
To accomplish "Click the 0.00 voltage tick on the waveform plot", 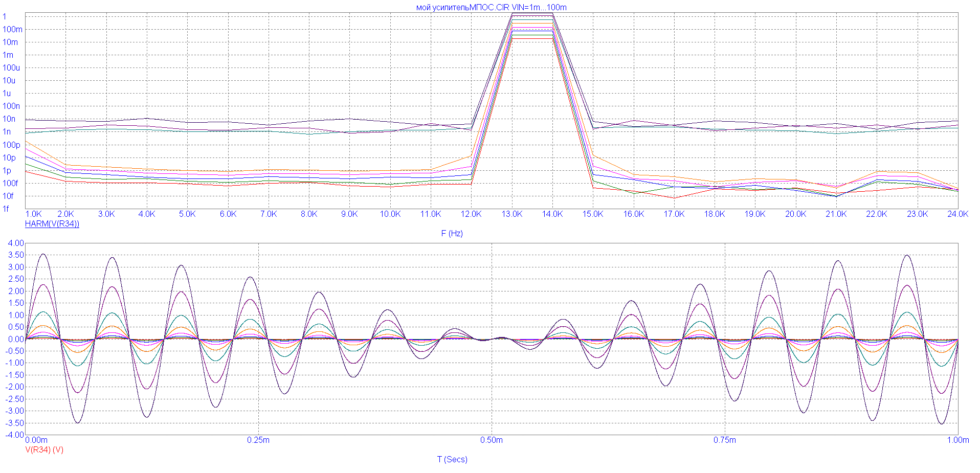I will tap(16, 339).
